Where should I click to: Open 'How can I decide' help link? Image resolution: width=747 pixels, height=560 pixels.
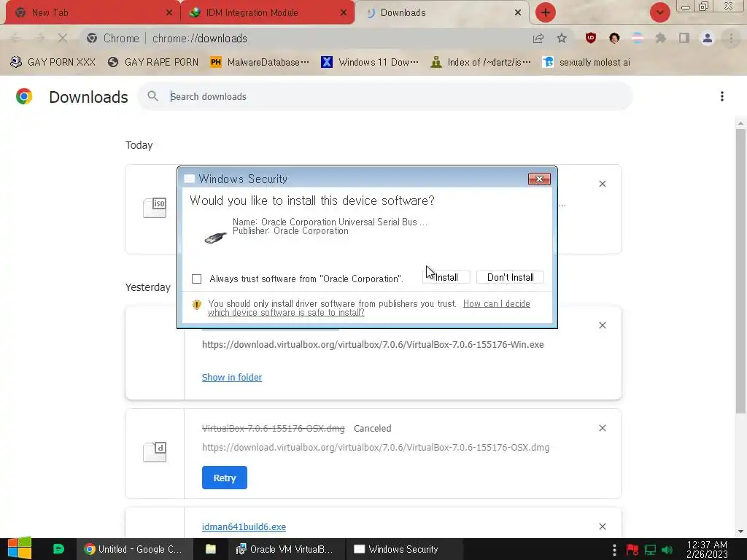pos(496,304)
